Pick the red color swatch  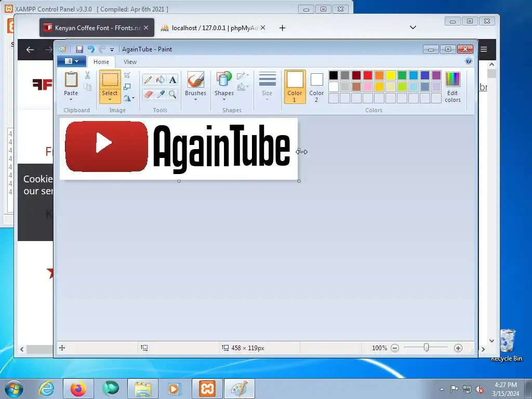tap(368, 75)
